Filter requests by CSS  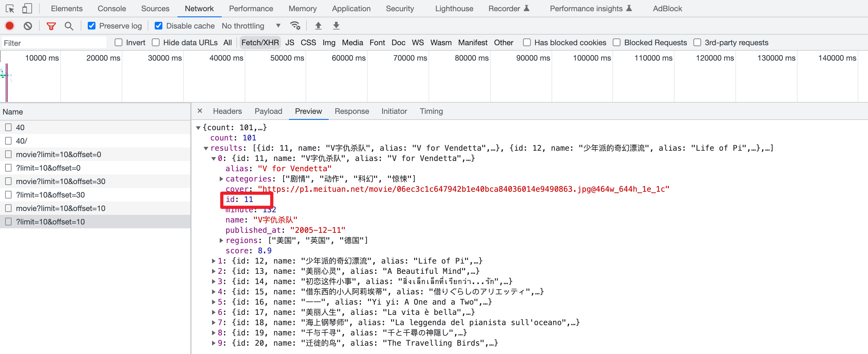(x=308, y=43)
